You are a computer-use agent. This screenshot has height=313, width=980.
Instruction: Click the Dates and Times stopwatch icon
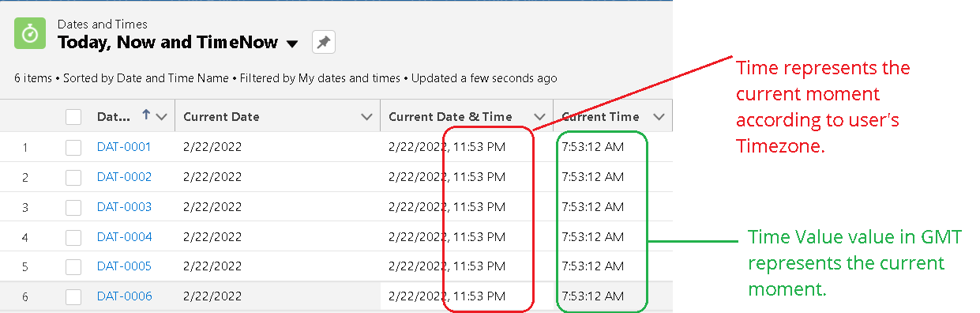[30, 34]
